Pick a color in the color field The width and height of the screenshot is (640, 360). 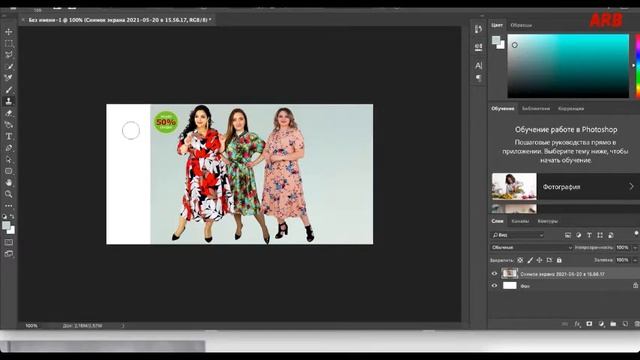coord(568,66)
